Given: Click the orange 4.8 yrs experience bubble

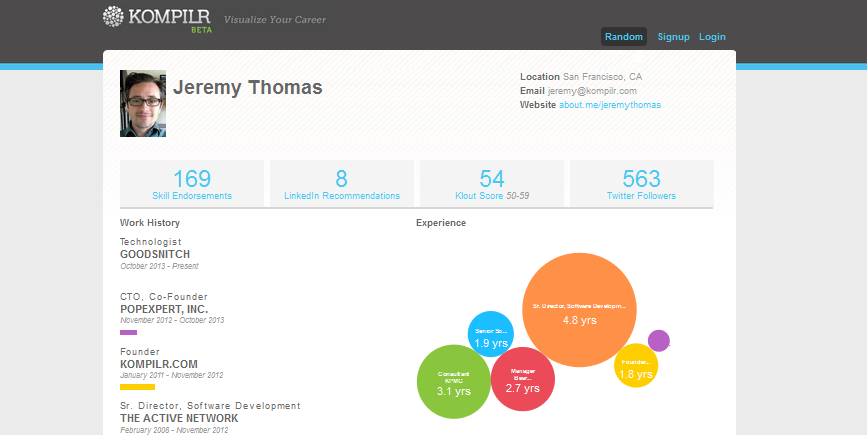Looking at the screenshot, I should pyautogui.click(x=579, y=310).
